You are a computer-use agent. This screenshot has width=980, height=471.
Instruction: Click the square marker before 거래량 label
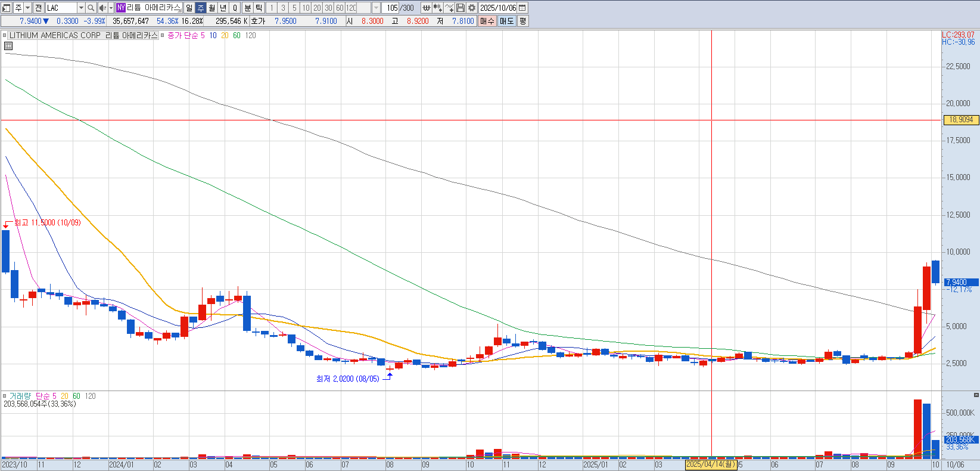tap(4, 396)
